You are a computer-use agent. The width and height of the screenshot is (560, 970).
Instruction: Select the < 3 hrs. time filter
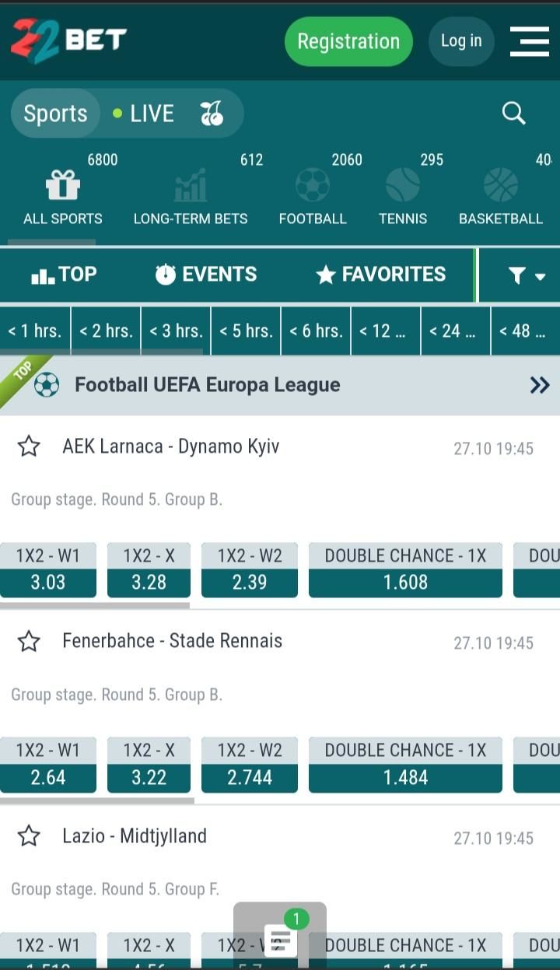176,331
